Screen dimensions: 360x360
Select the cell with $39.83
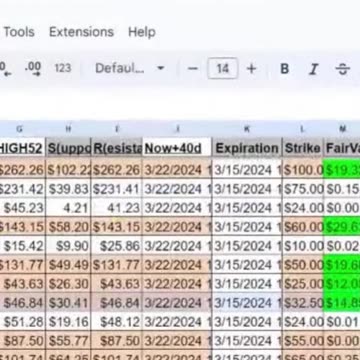(x=68, y=189)
